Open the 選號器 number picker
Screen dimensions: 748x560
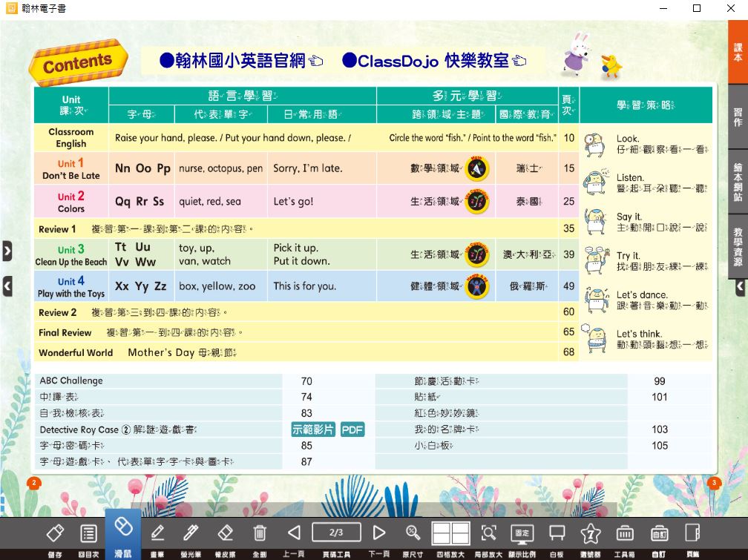click(x=590, y=533)
